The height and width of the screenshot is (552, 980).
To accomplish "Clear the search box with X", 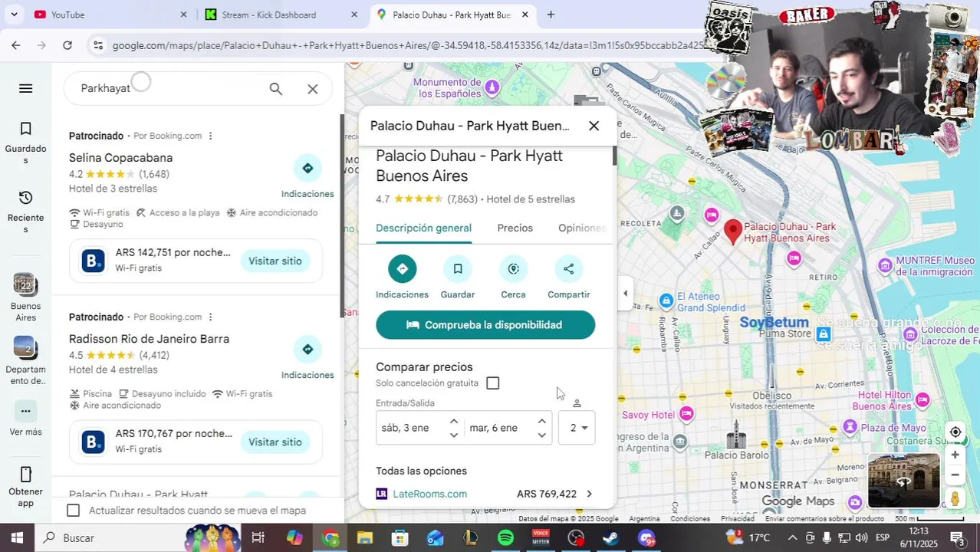I will tap(313, 89).
